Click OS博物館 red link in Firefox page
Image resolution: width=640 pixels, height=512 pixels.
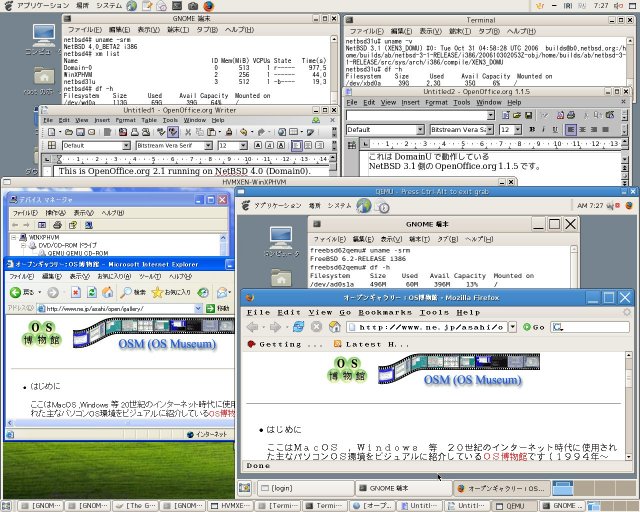(505, 456)
